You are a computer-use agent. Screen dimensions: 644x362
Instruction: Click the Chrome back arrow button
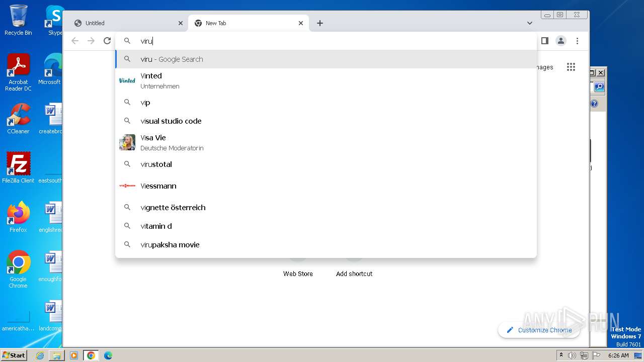[x=75, y=41]
